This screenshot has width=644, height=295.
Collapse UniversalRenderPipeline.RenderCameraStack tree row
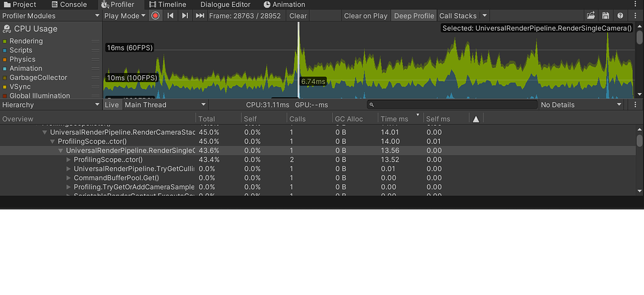(45, 133)
